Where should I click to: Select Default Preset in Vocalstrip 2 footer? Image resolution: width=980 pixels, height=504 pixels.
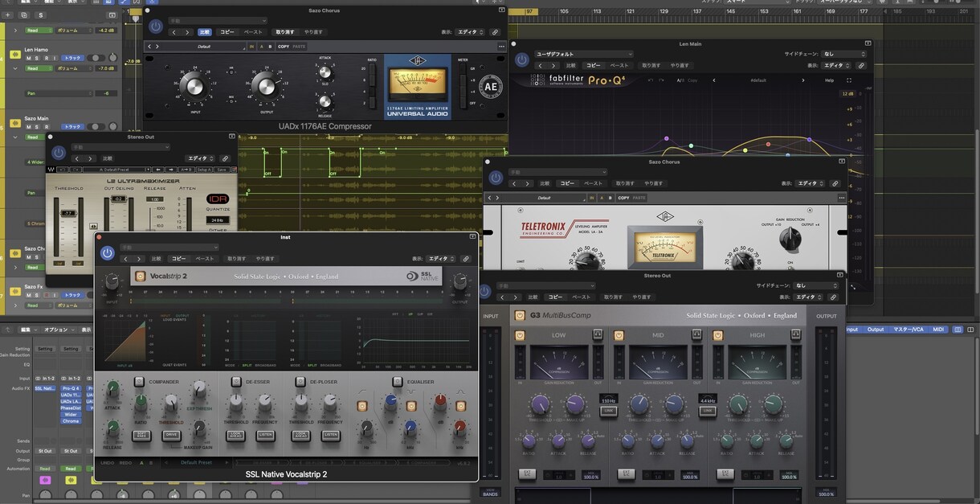coord(198,463)
